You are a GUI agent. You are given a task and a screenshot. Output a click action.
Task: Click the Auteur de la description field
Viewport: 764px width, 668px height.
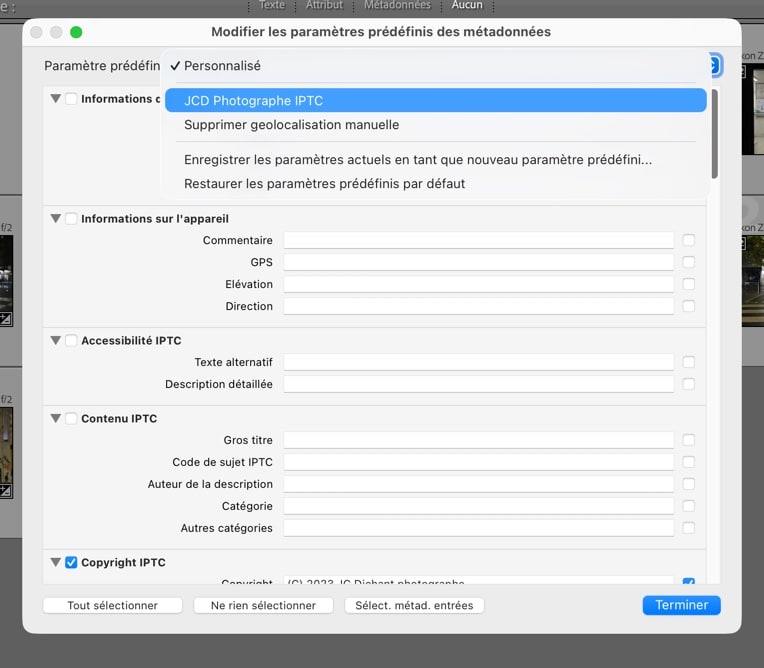[x=478, y=484]
